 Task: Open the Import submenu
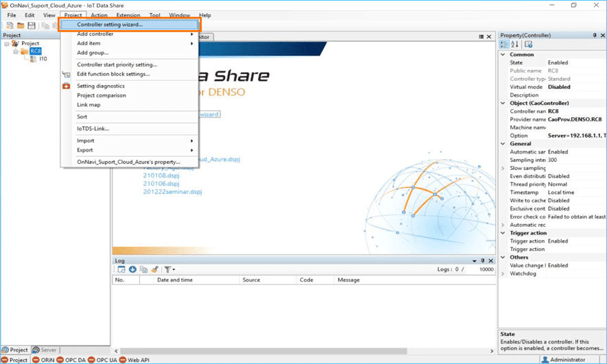pos(86,141)
